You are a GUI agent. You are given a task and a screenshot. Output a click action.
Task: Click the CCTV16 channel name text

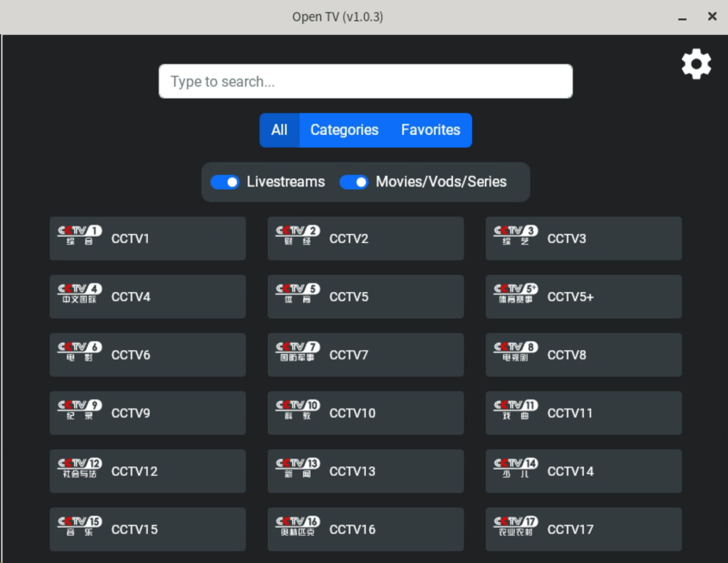point(352,530)
